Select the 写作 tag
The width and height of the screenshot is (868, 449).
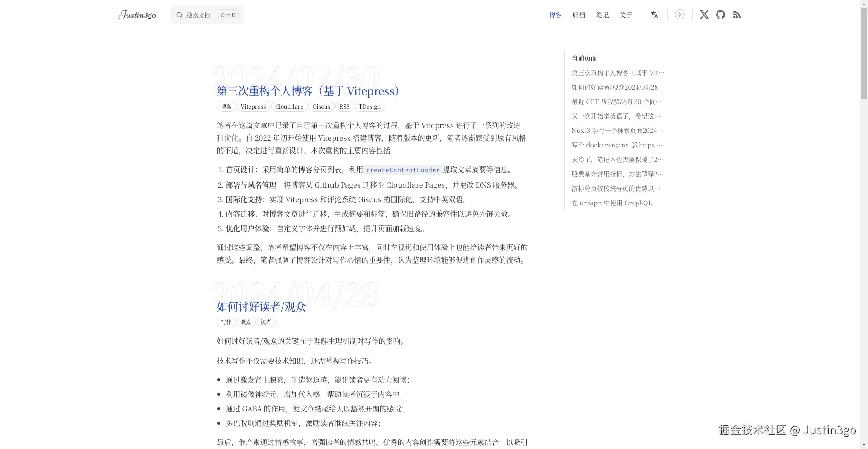tap(226, 322)
